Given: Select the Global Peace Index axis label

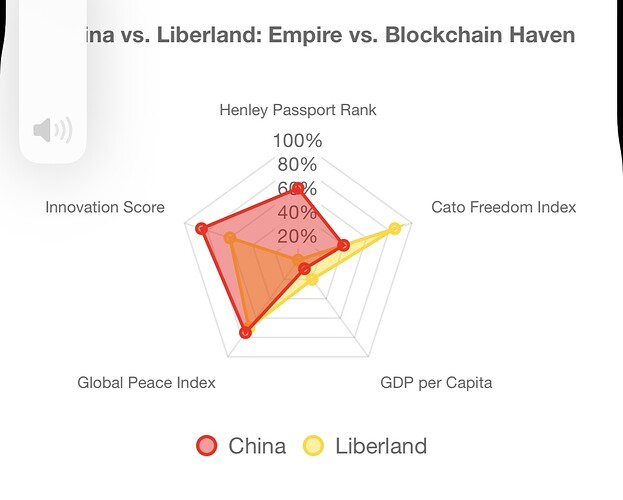Looking at the screenshot, I should (146, 383).
